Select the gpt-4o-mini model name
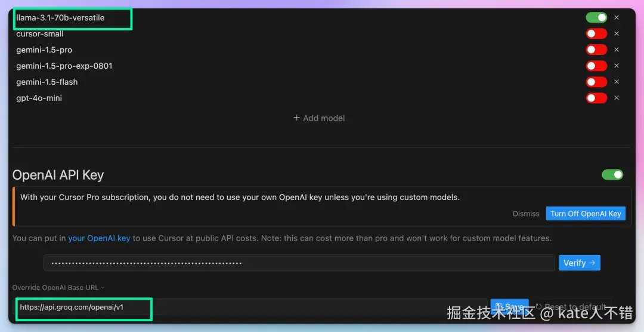 pyautogui.click(x=39, y=98)
